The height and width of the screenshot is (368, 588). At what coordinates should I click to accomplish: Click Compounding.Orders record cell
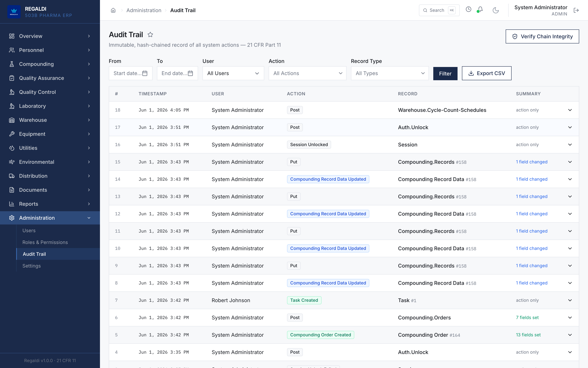tap(424, 318)
